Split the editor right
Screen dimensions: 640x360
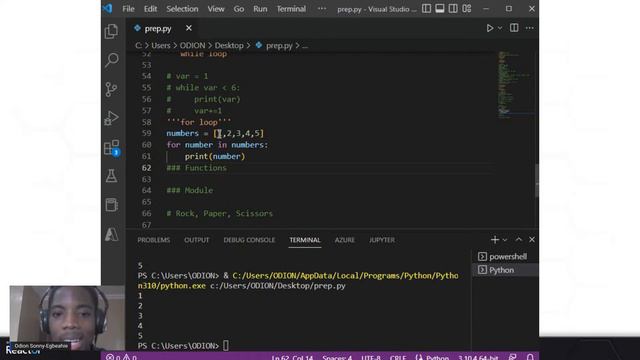[514, 28]
